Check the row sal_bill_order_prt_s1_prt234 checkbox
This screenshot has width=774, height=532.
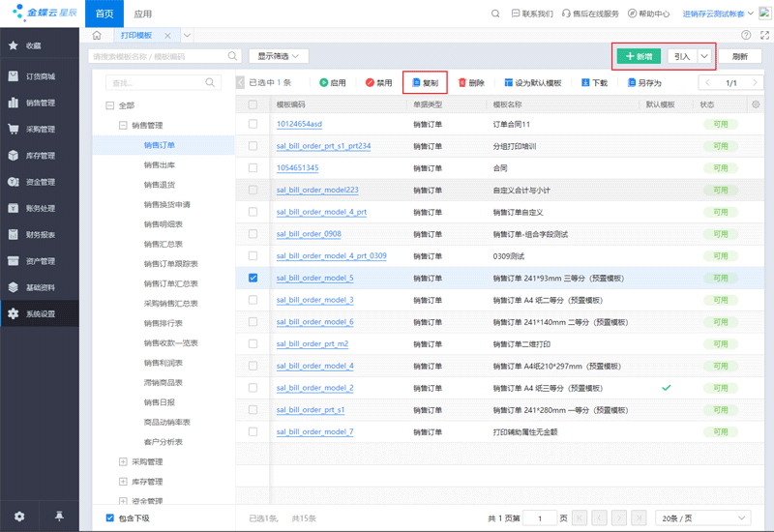click(x=253, y=146)
